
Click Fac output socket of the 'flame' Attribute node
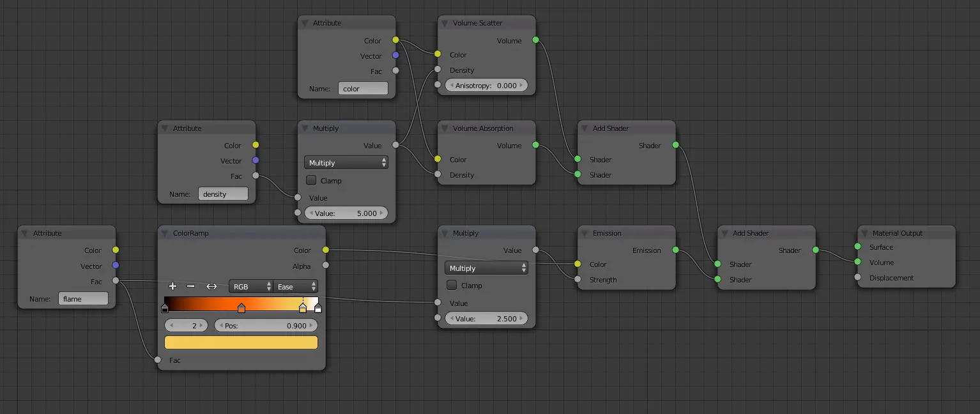[116, 281]
